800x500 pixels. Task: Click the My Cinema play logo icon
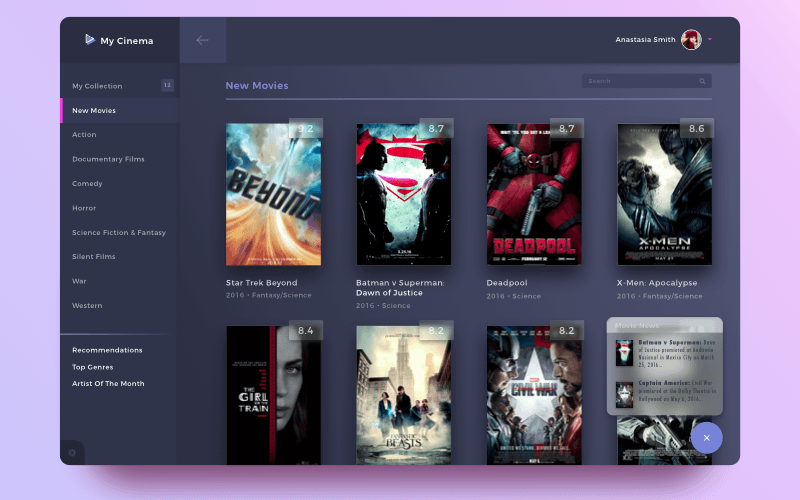[x=90, y=40]
